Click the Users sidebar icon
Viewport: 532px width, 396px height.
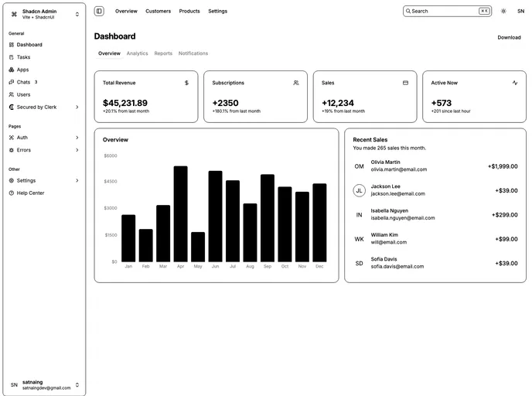click(x=12, y=94)
